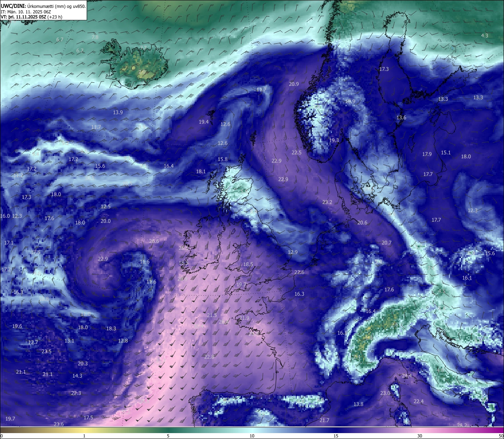Select the 22.4 value west of Italy
The height and width of the screenshot is (439, 504).
[x=419, y=401]
